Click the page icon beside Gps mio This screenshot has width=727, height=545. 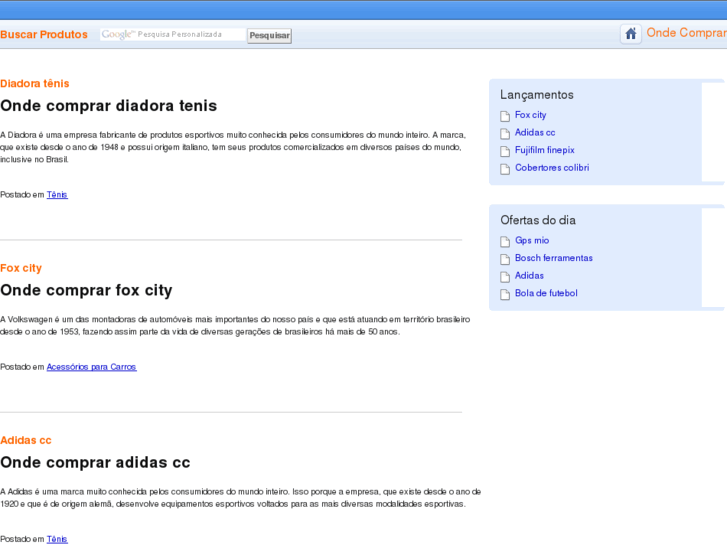[x=505, y=241]
